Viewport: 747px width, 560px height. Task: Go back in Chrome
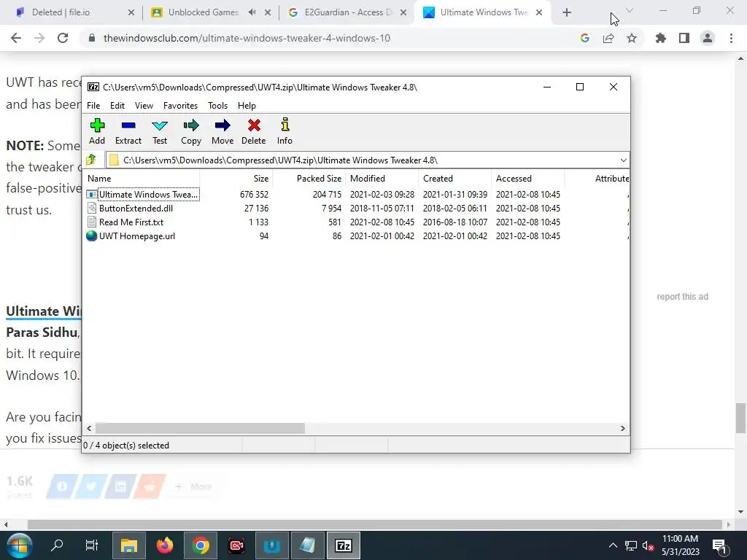tap(16, 38)
